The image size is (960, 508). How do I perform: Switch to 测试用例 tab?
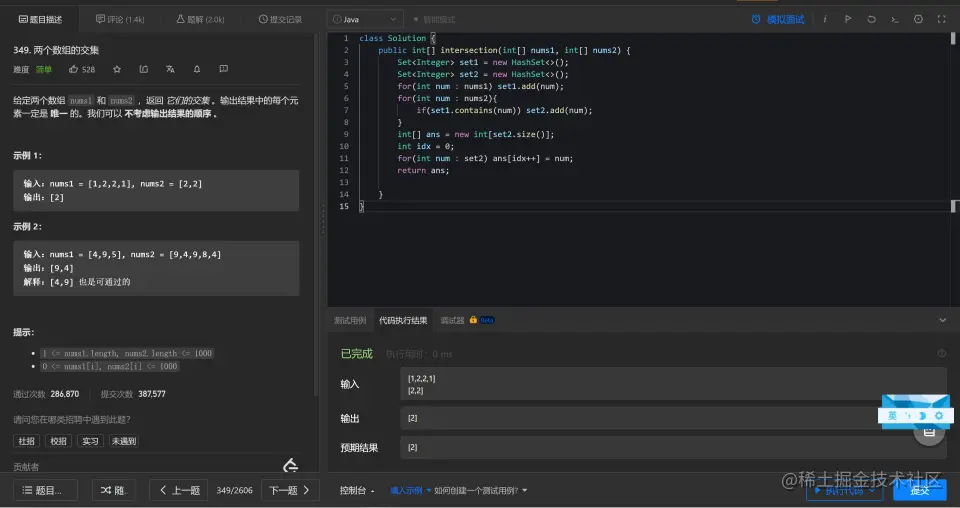click(350, 320)
